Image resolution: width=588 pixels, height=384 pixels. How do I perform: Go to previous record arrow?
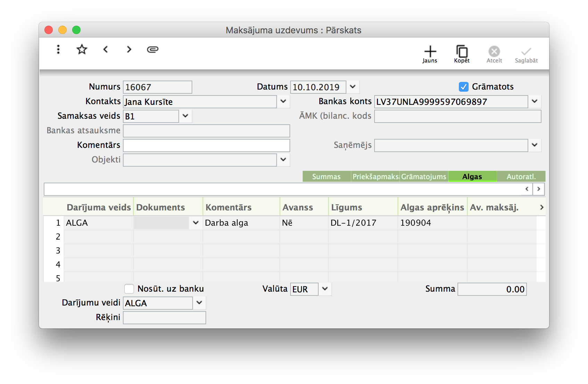point(106,49)
